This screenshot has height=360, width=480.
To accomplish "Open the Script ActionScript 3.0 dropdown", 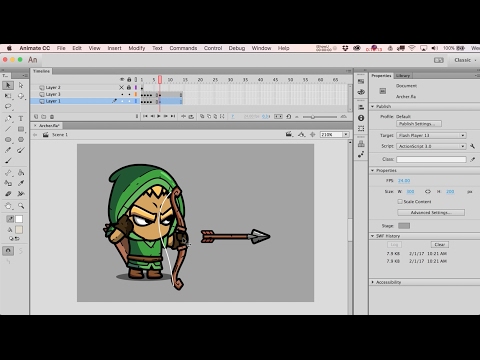I will pos(431,146).
